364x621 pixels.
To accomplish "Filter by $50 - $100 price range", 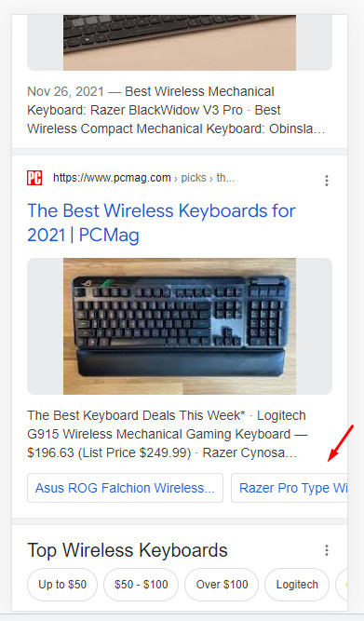I will click(141, 585).
